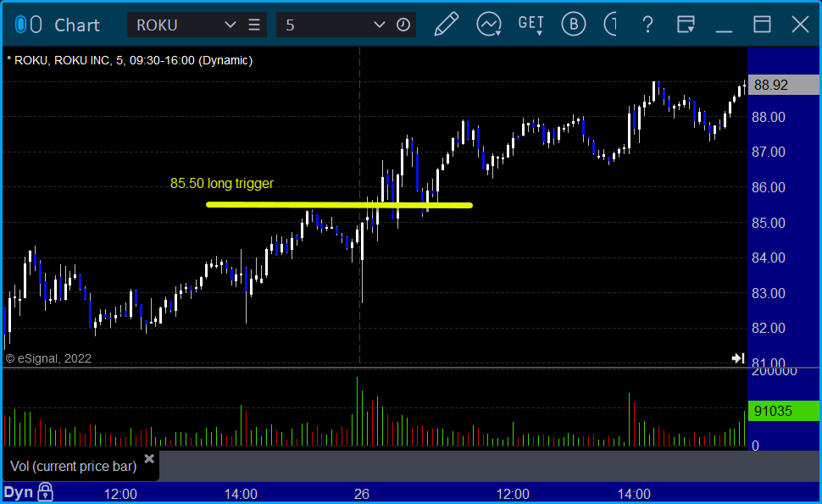Click the first 12:00 time axis label
Image resolution: width=822 pixels, height=504 pixels.
pos(120,494)
